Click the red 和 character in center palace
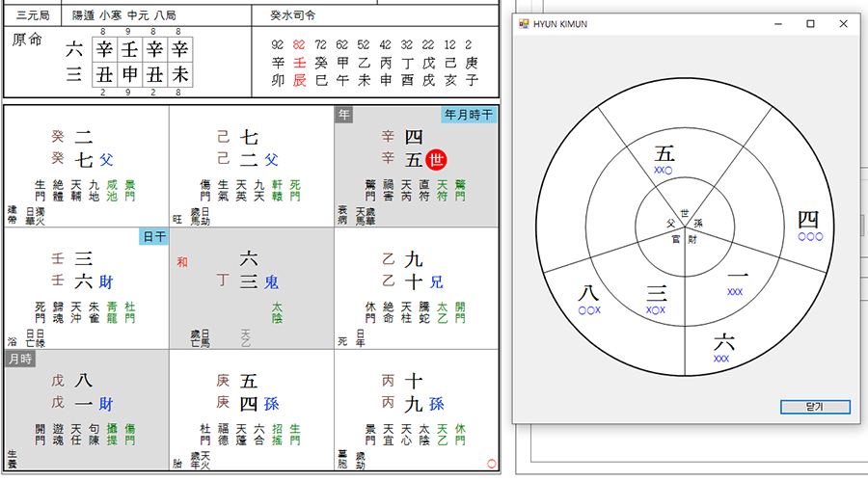Image resolution: width=868 pixels, height=481 pixels. pos(182,262)
